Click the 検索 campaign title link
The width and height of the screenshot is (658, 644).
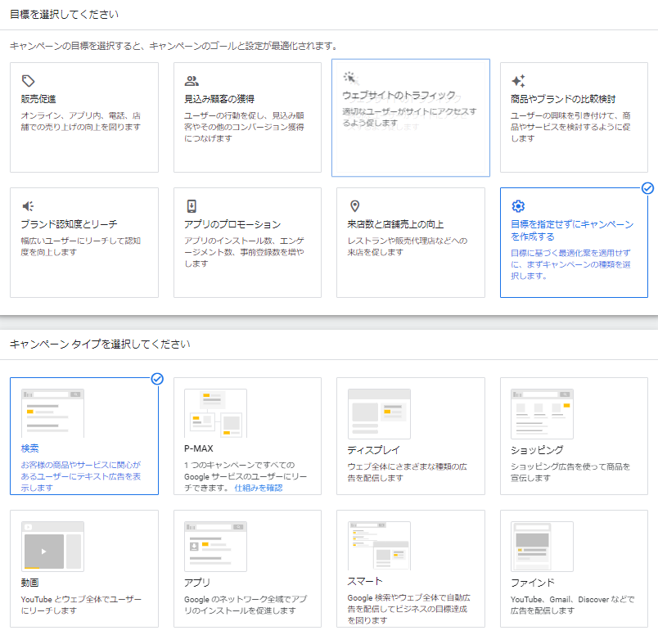(30, 449)
